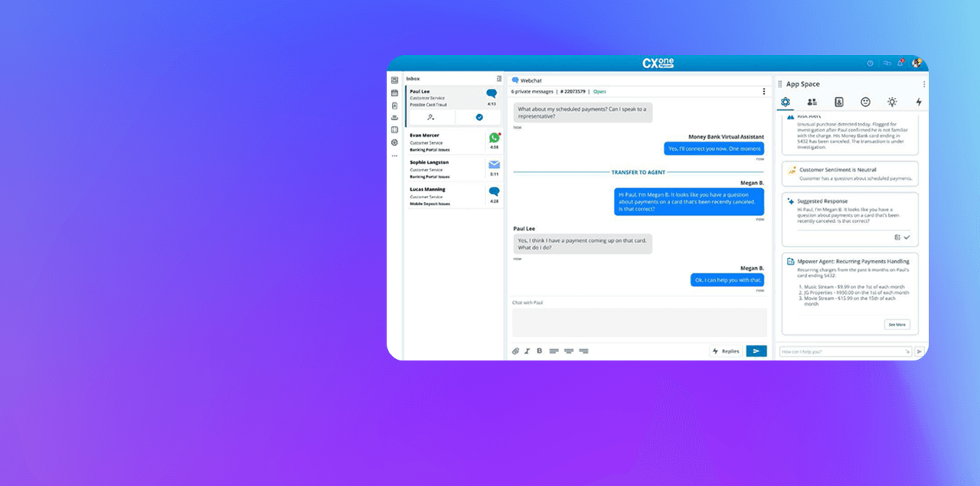Image resolution: width=980 pixels, height=486 pixels.
Task: Click the Open status link in conversation header
Action: (600, 91)
